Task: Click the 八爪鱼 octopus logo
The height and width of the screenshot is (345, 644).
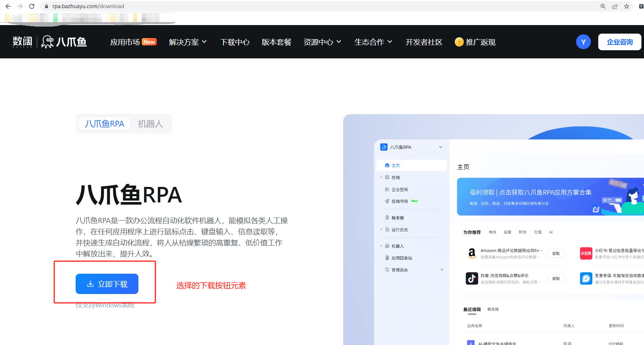Action: pos(64,42)
